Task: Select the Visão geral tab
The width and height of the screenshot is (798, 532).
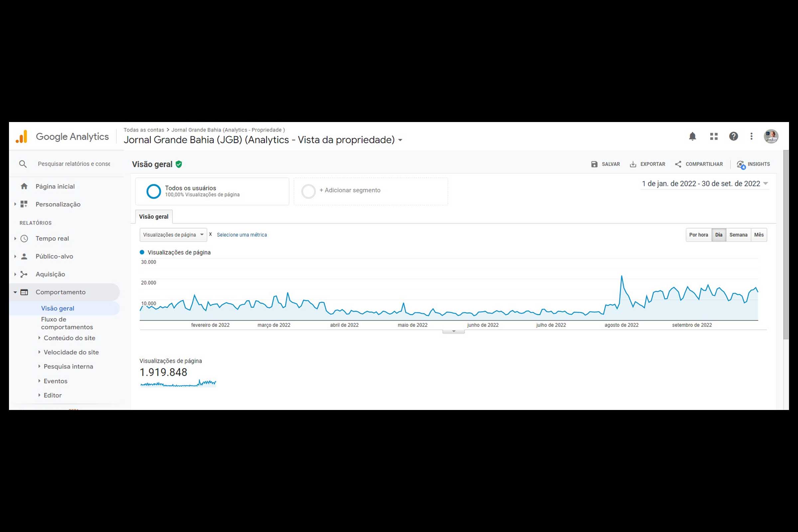Action: 154,217
